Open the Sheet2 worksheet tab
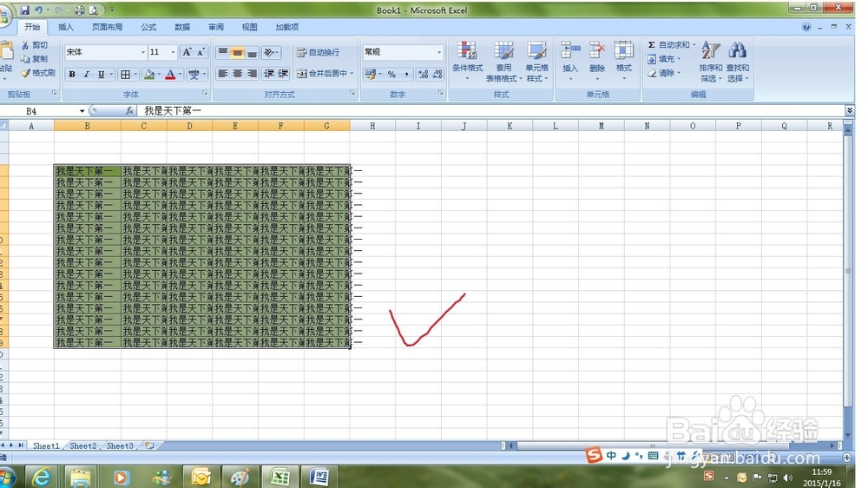Screen dimensions: 868x488 click(x=83, y=446)
